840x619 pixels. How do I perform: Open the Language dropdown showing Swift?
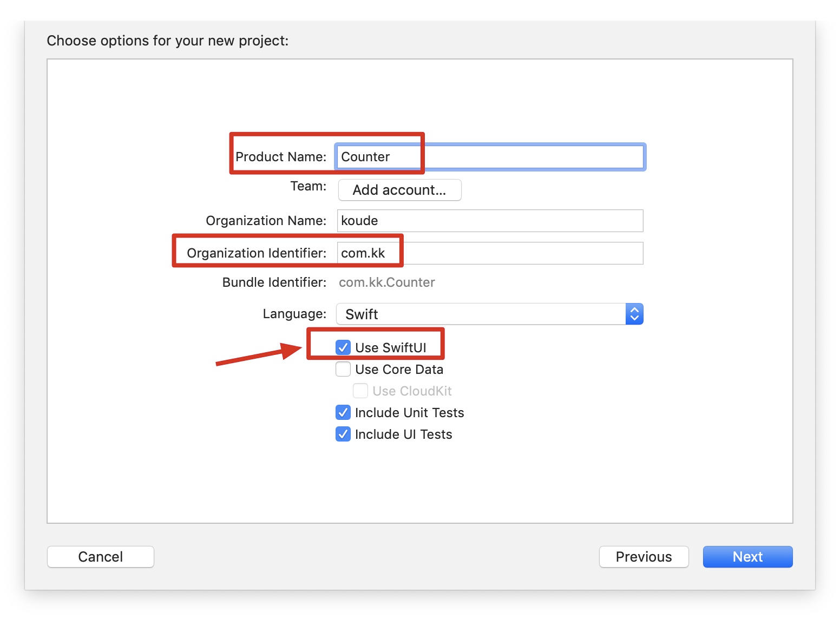490,314
